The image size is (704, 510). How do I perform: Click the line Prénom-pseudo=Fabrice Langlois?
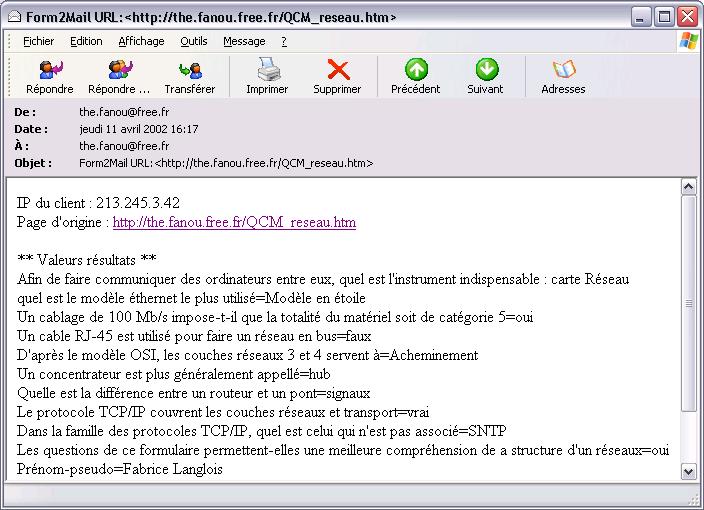pos(119,469)
